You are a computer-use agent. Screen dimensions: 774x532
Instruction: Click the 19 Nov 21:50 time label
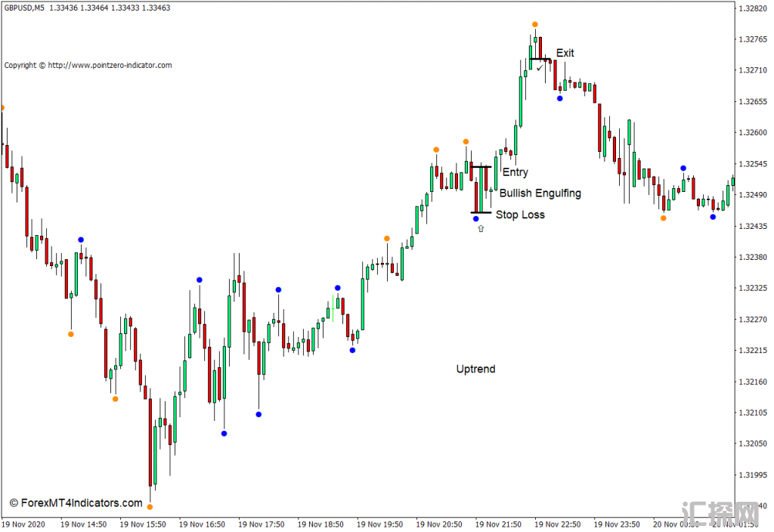[x=498, y=524]
